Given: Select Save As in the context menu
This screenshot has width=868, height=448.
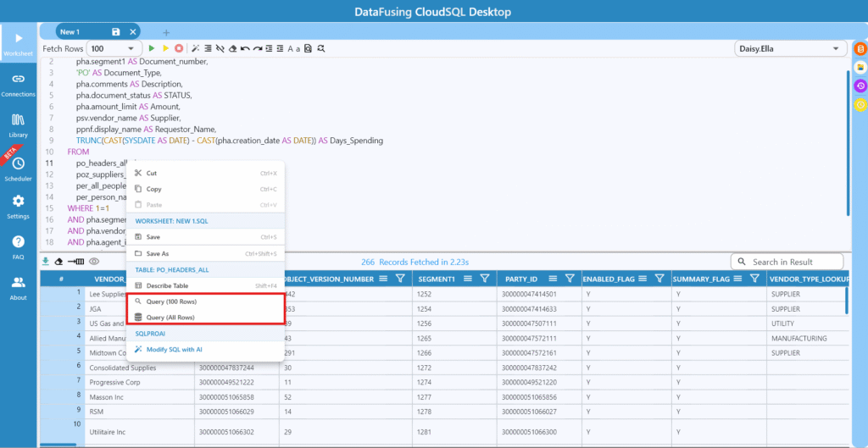Looking at the screenshot, I should click(x=205, y=253).
